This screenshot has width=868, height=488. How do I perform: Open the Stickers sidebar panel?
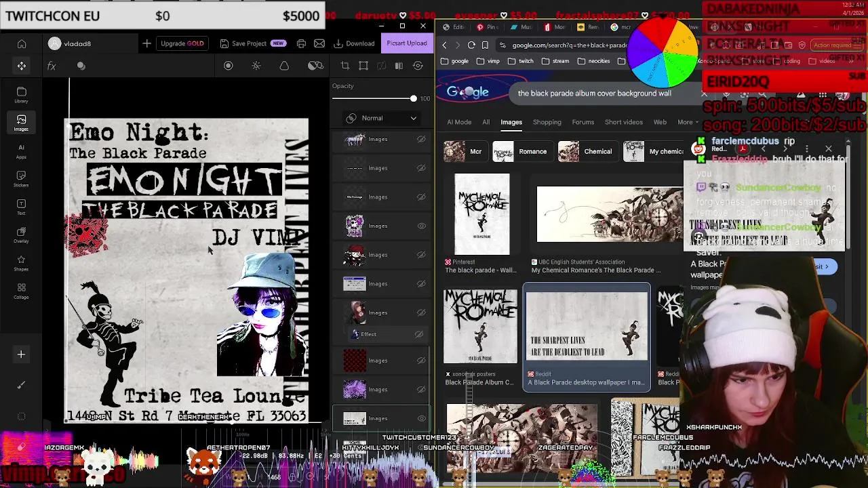point(21,179)
